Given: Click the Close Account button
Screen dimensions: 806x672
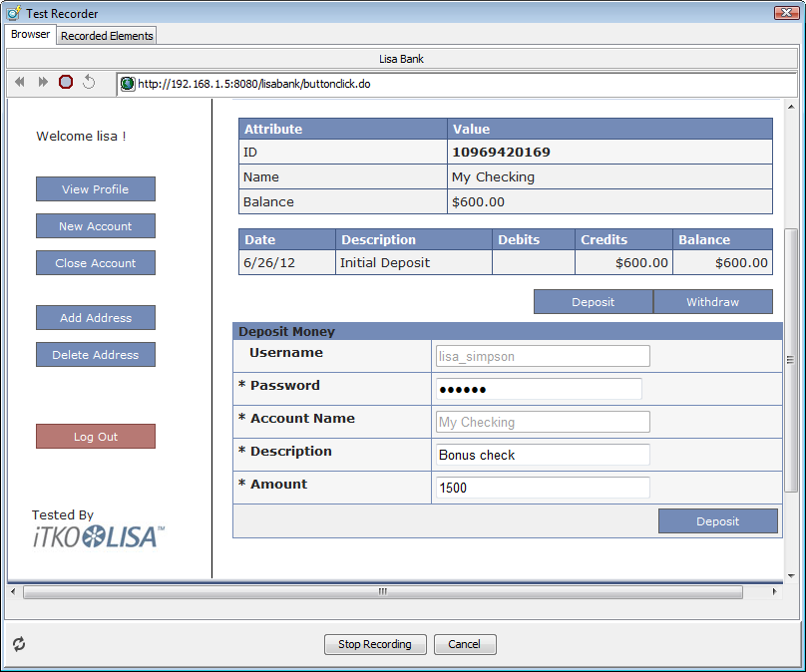Looking at the screenshot, I should pyautogui.click(x=95, y=262).
